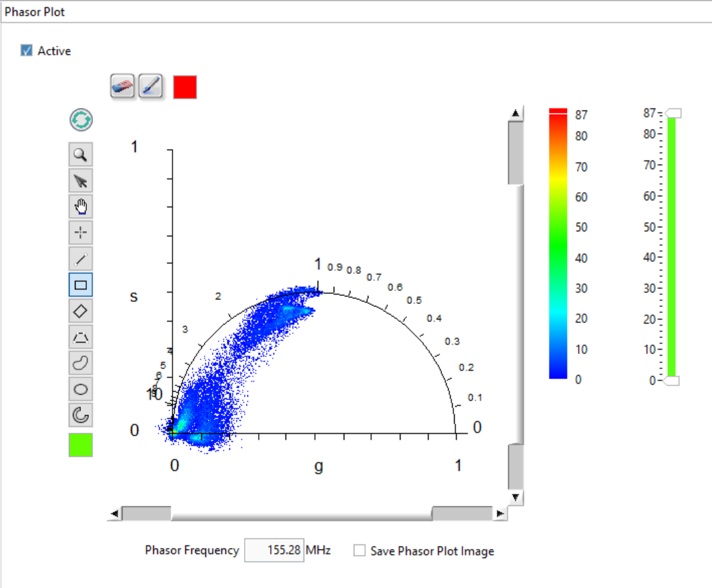The height and width of the screenshot is (588, 712).
Task: Click the vertical scrollbar up arrow
Action: (x=515, y=113)
